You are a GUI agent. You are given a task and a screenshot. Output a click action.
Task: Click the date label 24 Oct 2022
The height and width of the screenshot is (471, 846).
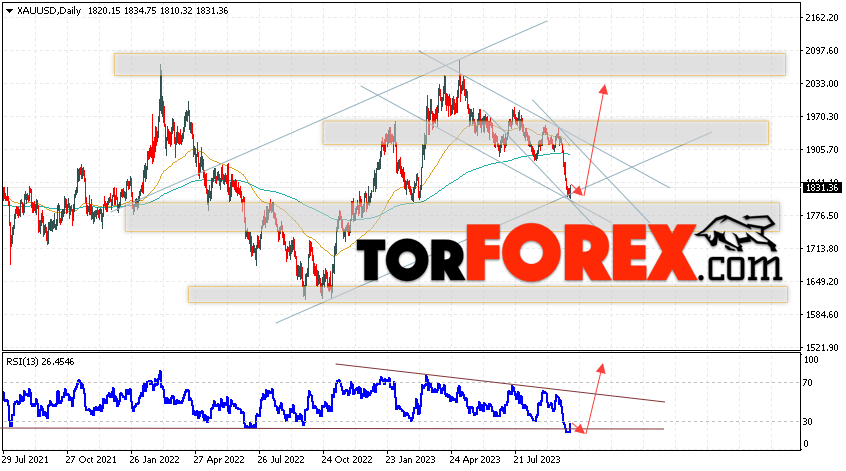347,460
